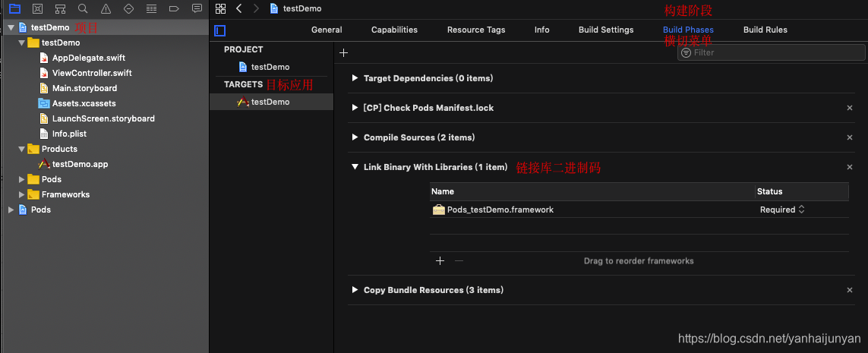The width and height of the screenshot is (868, 353).
Task: Expand Target Dependencies (0 items)
Action: tap(355, 78)
